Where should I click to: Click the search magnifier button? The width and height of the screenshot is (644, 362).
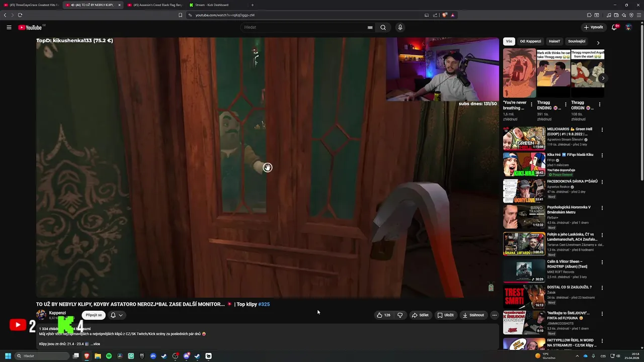383,28
